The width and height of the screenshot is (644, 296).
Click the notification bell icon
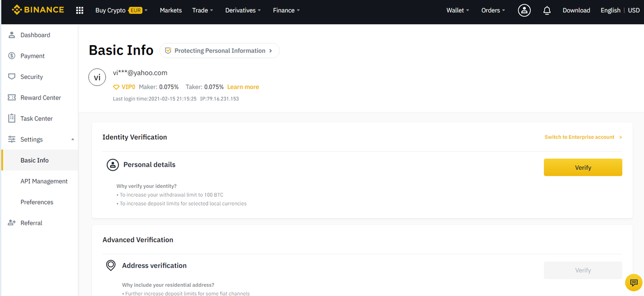click(x=547, y=10)
